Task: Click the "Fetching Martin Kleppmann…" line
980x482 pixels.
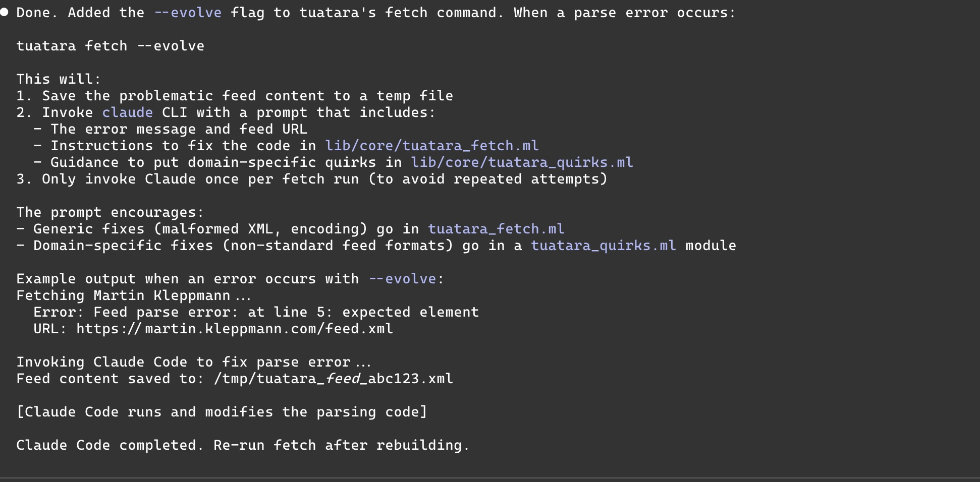Action: coord(133,295)
